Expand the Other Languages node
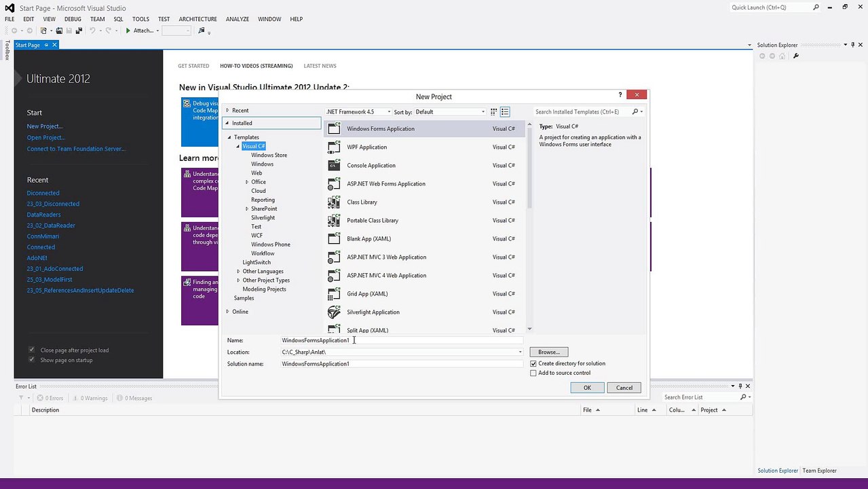This screenshot has height=489, width=868. pyautogui.click(x=238, y=271)
